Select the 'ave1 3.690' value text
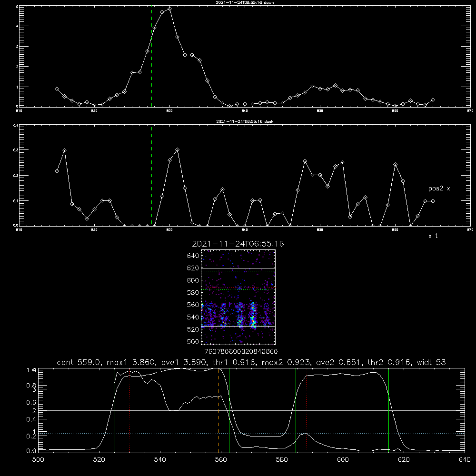This screenshot has width=476, height=476. (x=185, y=362)
